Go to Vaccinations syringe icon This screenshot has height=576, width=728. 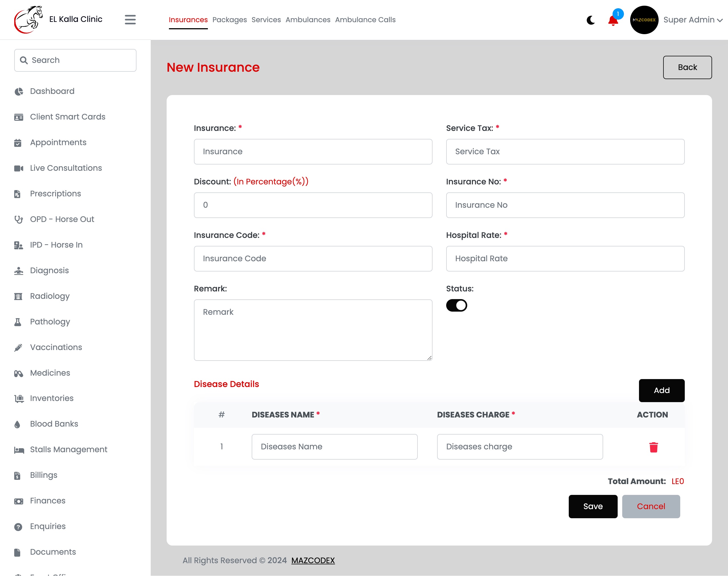(18, 347)
